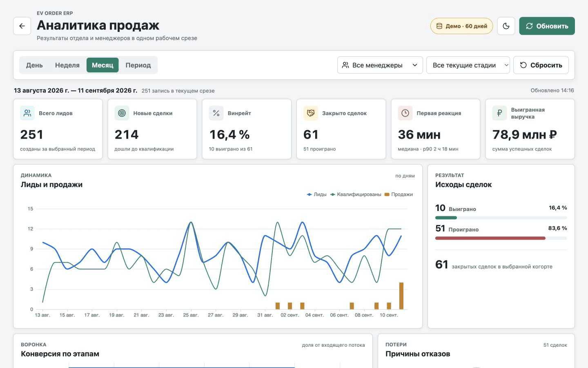Click the Конверсия по этапам heading

click(x=60, y=354)
